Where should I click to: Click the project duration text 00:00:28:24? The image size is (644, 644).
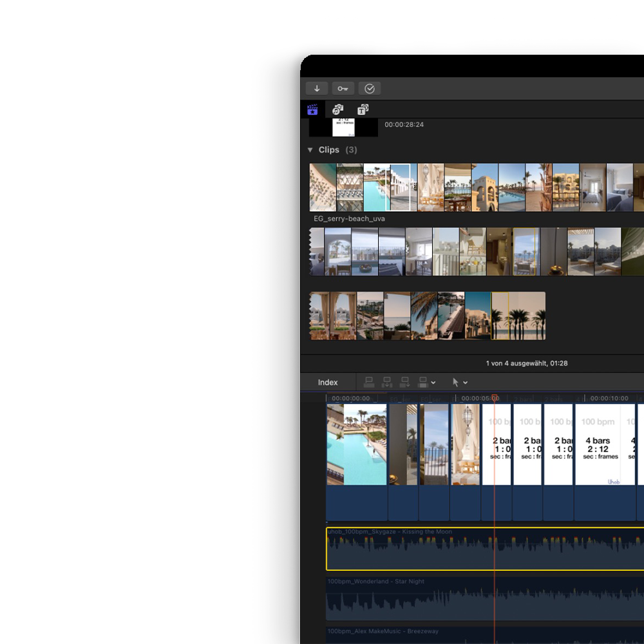pyautogui.click(x=404, y=124)
